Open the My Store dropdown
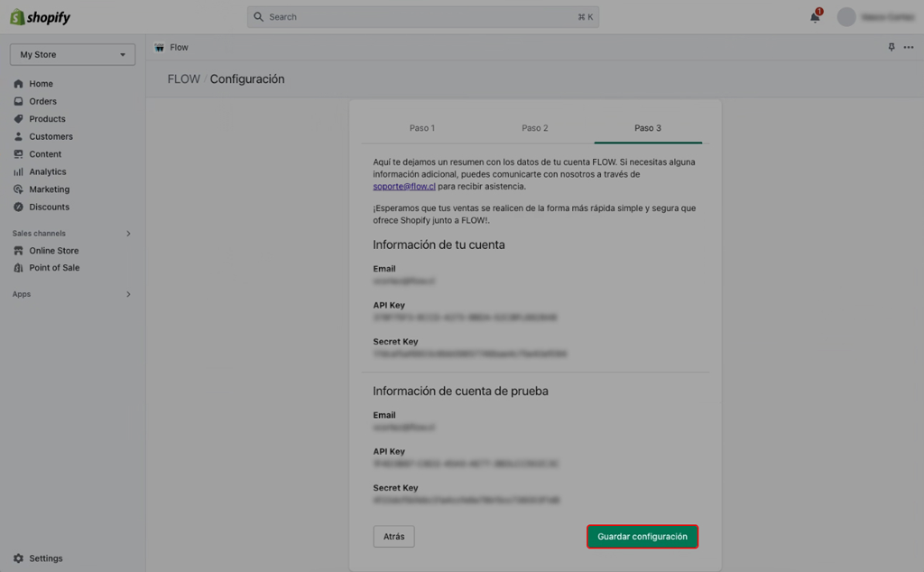Image resolution: width=924 pixels, height=572 pixels. 72,55
